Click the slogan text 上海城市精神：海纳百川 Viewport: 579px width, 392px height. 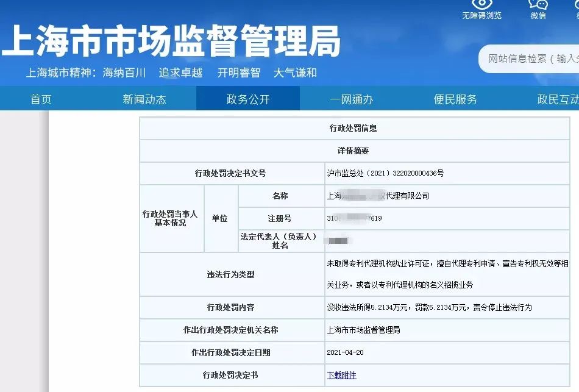[x=86, y=73]
